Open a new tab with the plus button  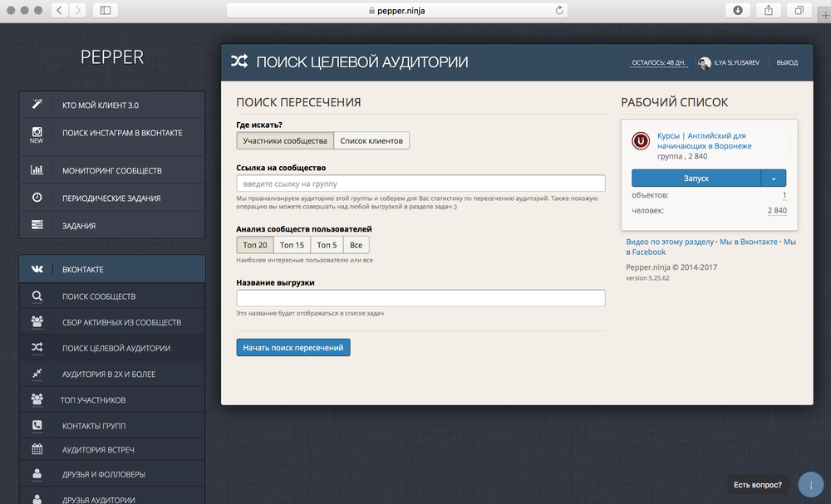(x=825, y=15)
